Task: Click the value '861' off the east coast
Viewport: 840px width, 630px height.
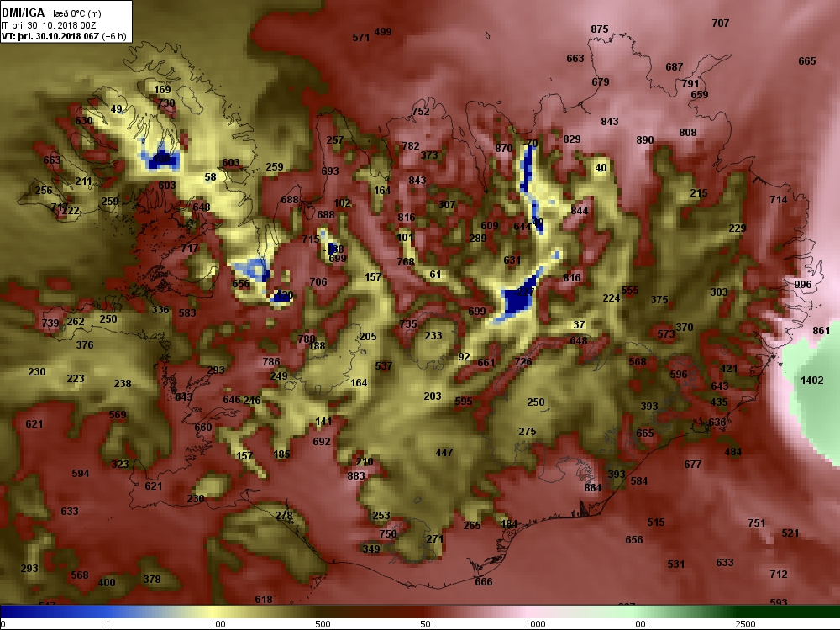Action: [821, 331]
